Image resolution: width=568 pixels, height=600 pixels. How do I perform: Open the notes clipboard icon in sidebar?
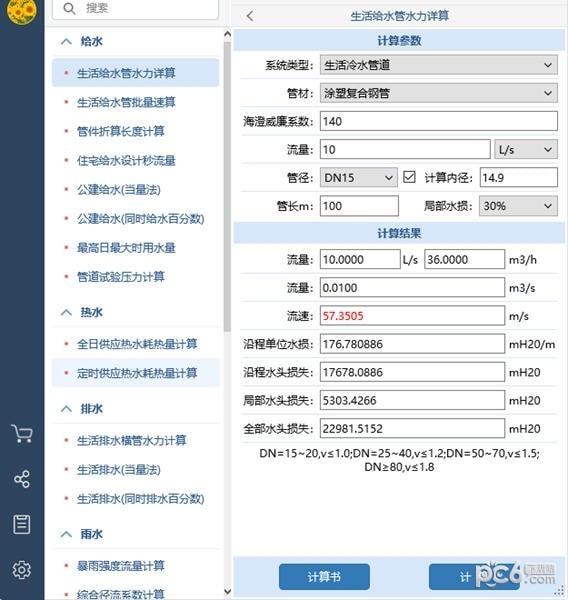[x=22, y=524]
